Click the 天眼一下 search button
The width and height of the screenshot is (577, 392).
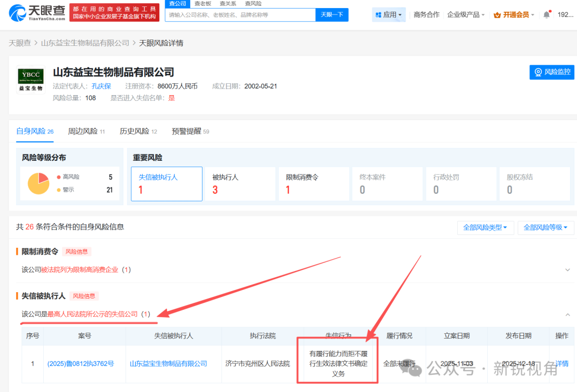(332, 14)
